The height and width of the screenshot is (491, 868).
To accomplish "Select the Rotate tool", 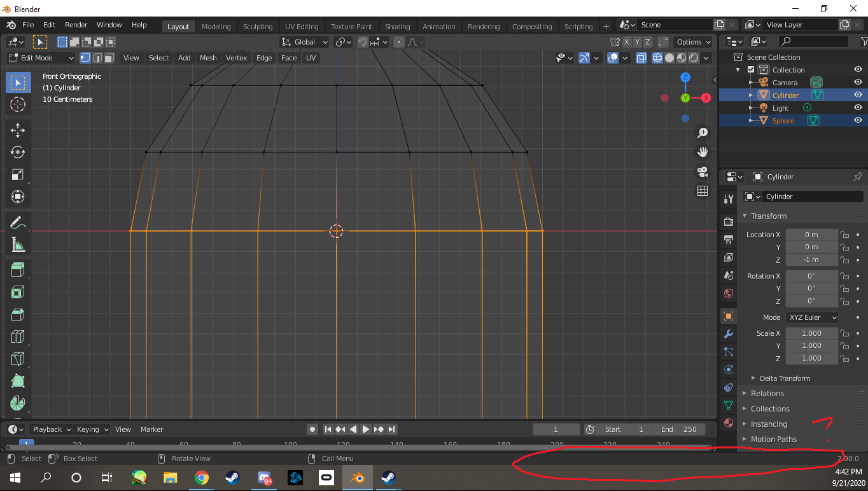I will [x=18, y=152].
